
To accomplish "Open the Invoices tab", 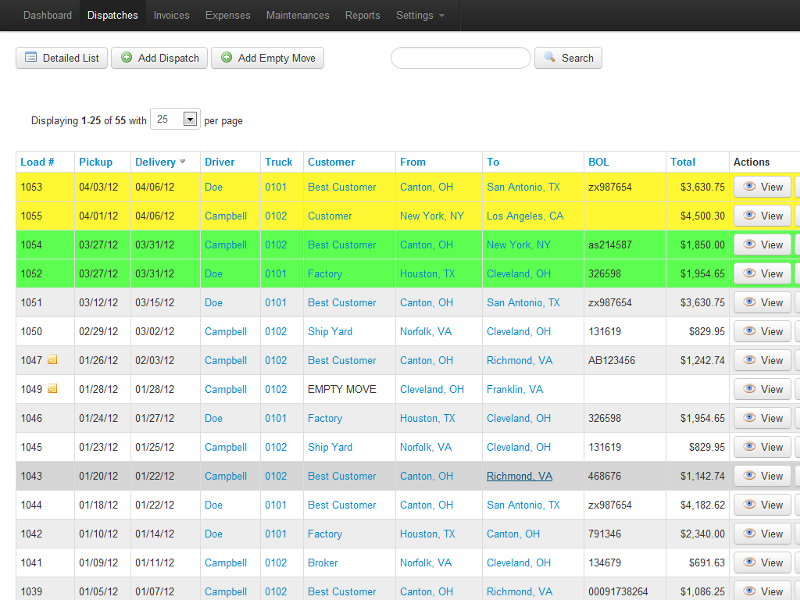I will tap(171, 15).
